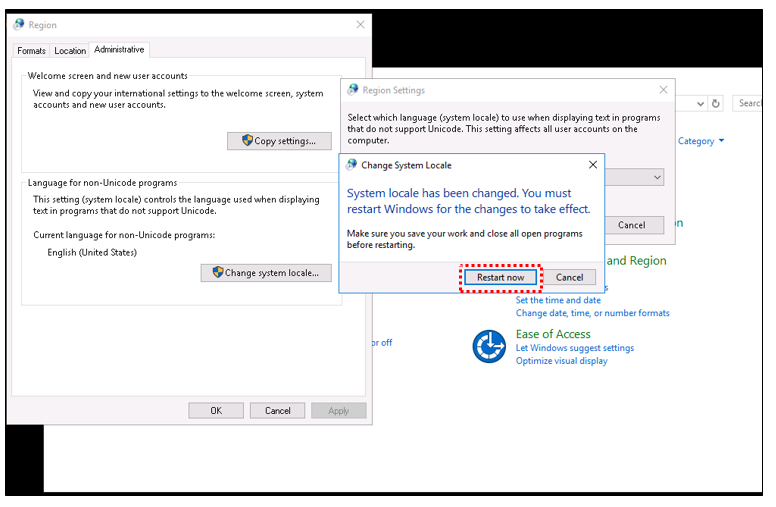Screen dimensions: 776x507
Task: Click Let Windows suggest settings link
Action: pyautogui.click(x=575, y=348)
